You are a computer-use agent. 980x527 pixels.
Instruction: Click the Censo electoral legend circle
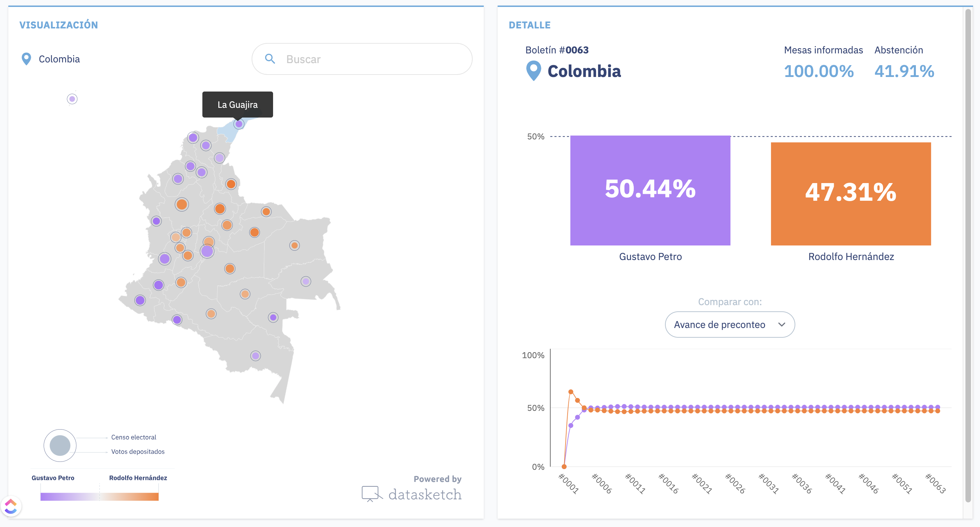pos(60,445)
